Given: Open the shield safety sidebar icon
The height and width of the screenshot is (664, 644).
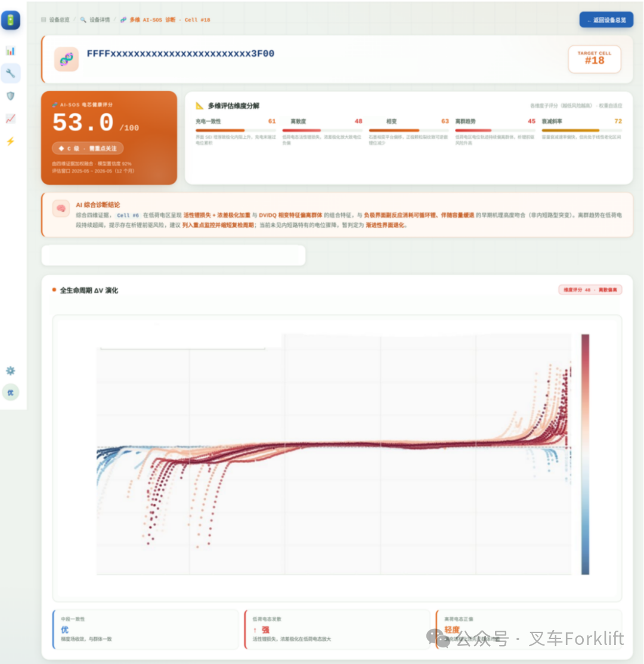Looking at the screenshot, I should pos(11,96).
